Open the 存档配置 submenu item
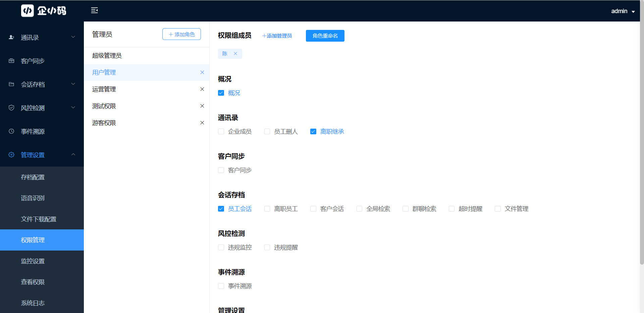 click(42, 177)
